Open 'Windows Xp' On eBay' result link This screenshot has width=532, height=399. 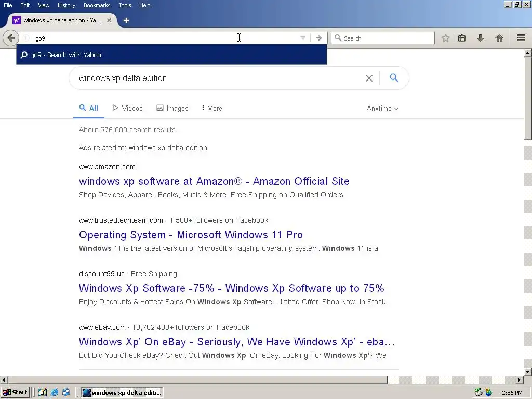236,342
